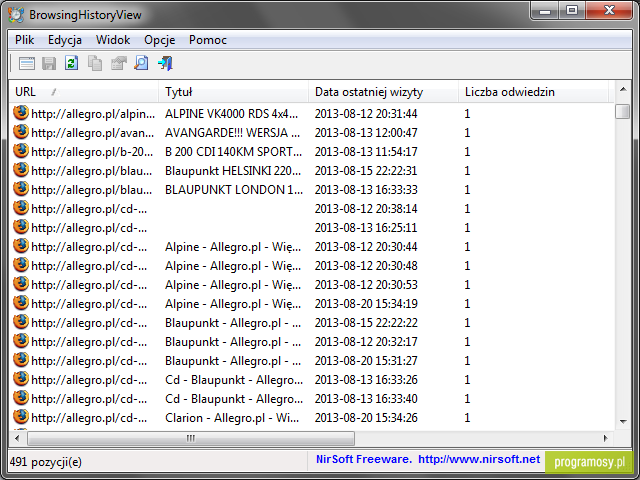Click the horizontal scrollbar thumb

coord(191,438)
